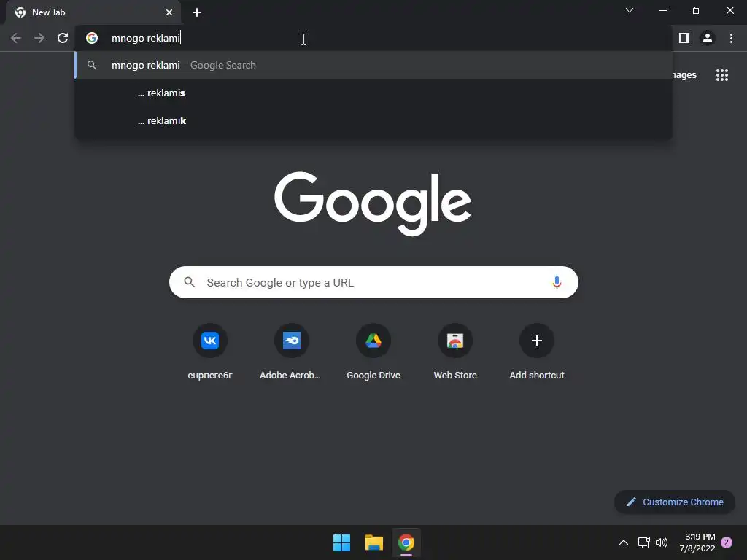Viewport: 747px width, 560px height.
Task: Open the Google Drive shortcut
Action: 373,351
